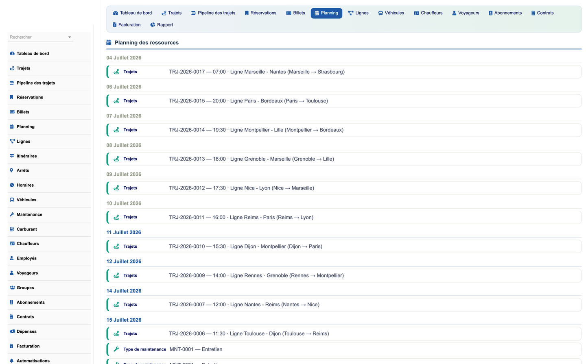Click the 04 Juillet 2026 date heading
This screenshot has height=364, width=588.
[124, 58]
